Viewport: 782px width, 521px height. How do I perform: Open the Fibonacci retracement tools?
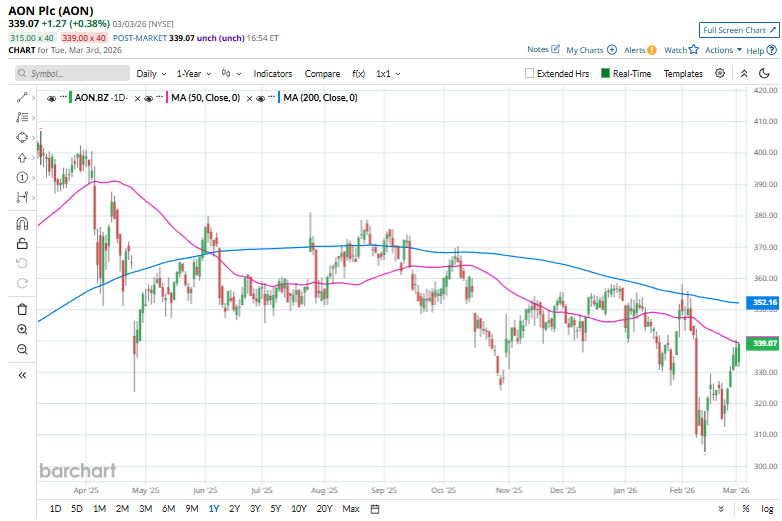22,117
